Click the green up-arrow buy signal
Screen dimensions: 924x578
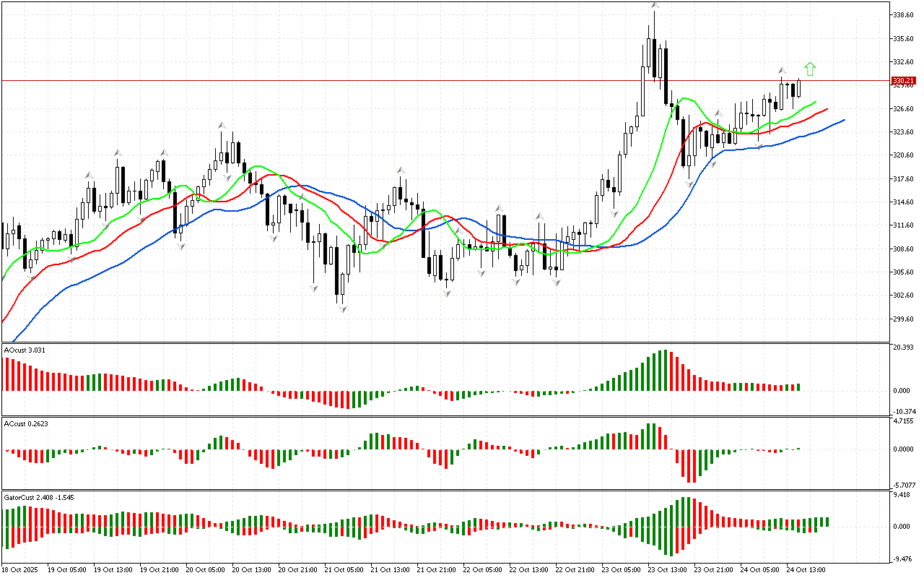tap(810, 69)
